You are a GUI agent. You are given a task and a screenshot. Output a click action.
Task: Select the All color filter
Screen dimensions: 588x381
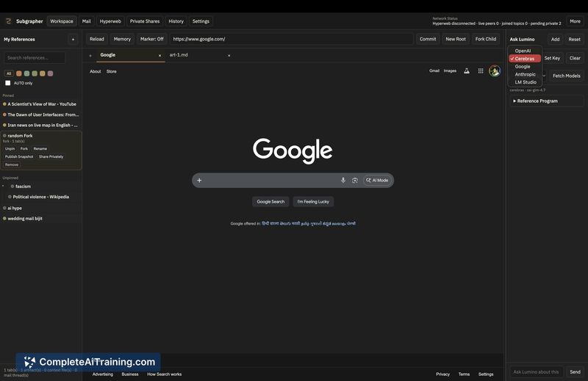(x=9, y=73)
